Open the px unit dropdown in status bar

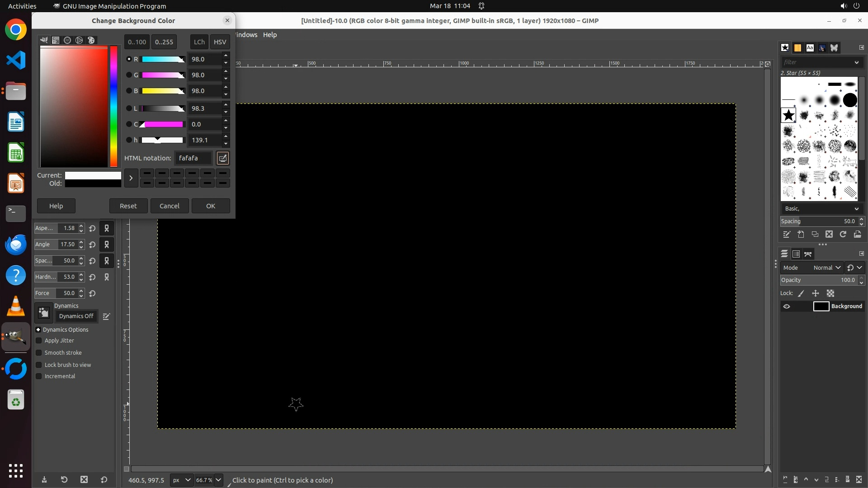tap(181, 480)
